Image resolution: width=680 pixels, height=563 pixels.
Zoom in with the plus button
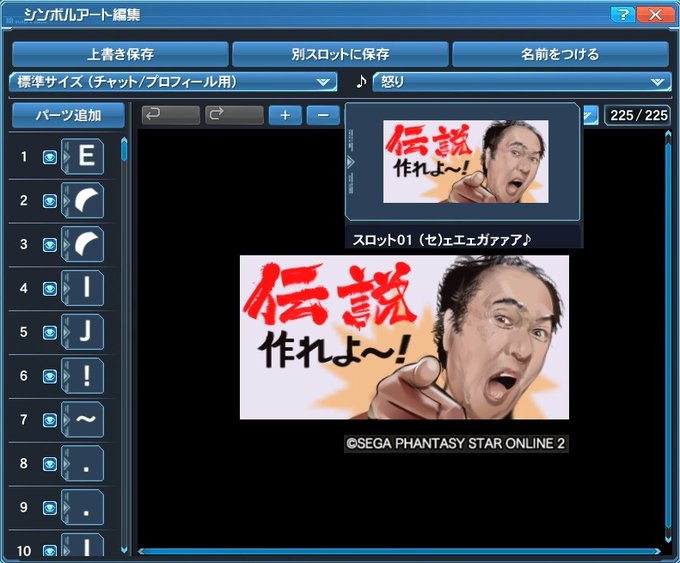[x=285, y=115]
